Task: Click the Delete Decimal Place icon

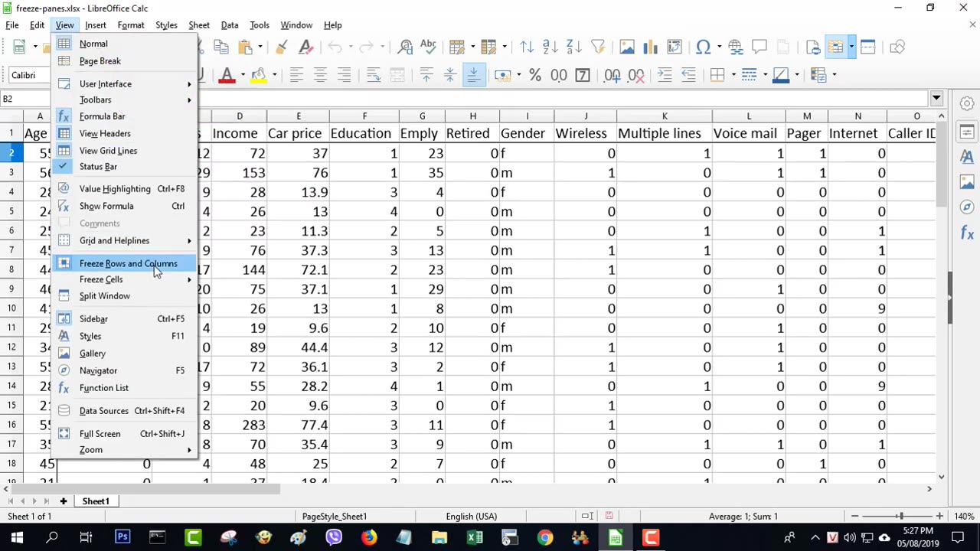Action: pos(635,75)
